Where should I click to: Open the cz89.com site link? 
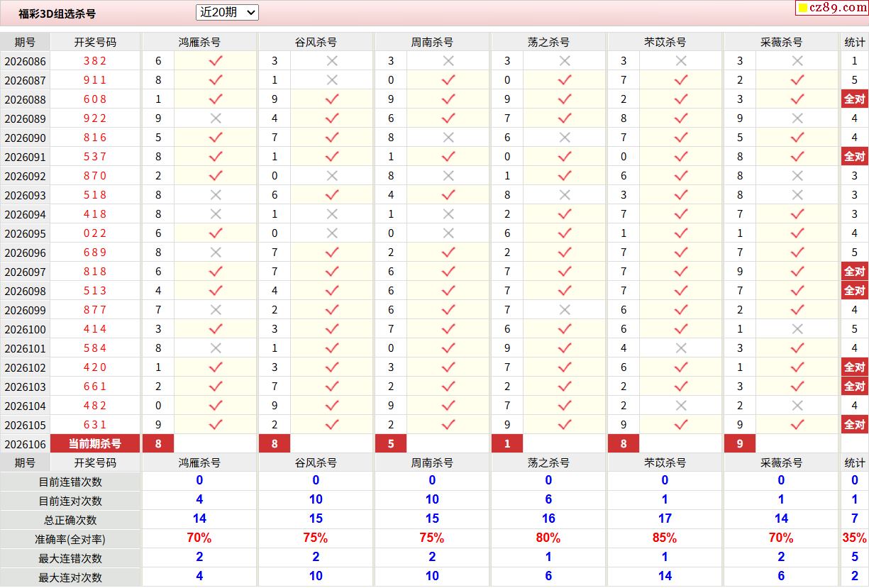[x=838, y=8]
